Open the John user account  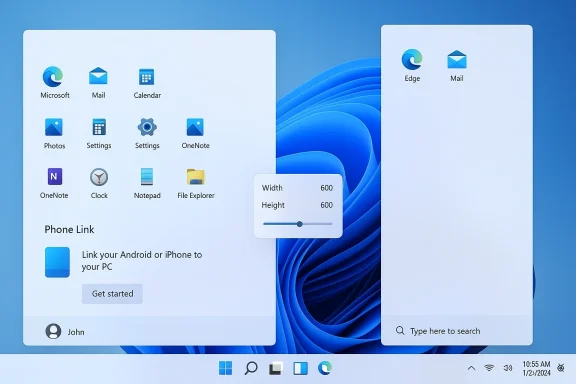coord(65,331)
